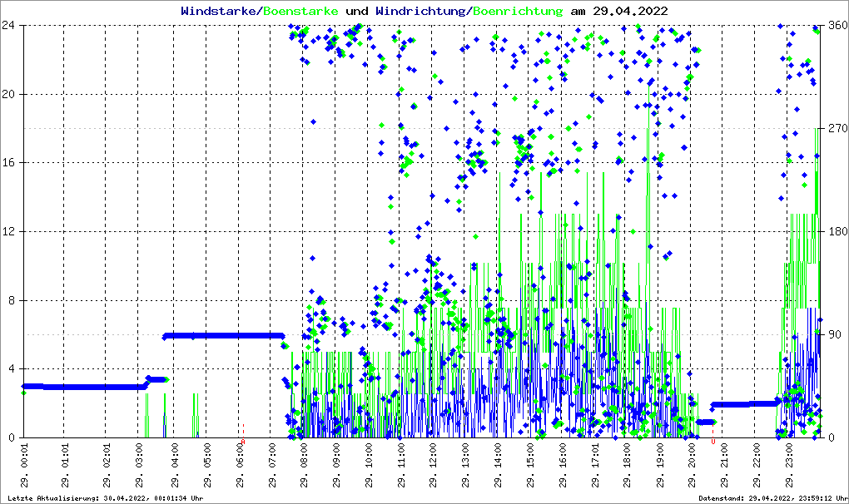Click the time label "29. 05:00"
This screenshot has width=849, height=504.
click(x=206, y=466)
